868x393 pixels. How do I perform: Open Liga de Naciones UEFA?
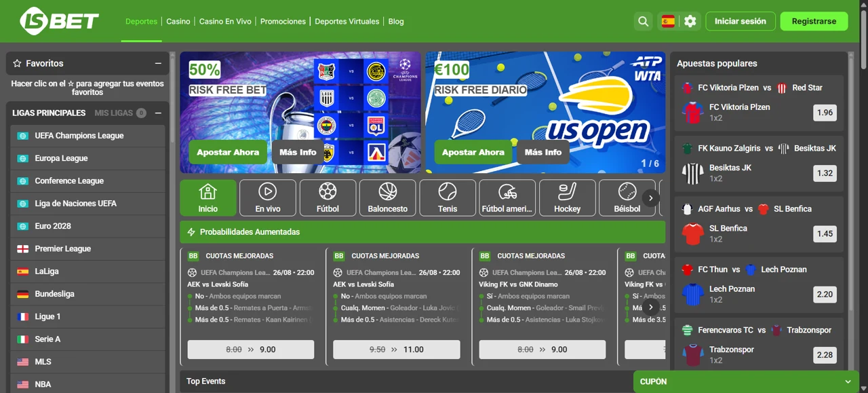[88, 204]
